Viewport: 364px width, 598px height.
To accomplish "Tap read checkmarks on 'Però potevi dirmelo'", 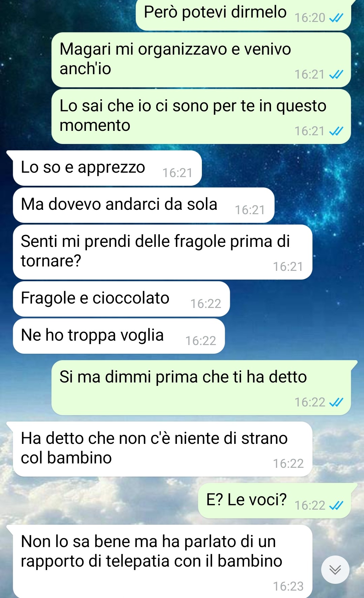I will tap(336, 18).
